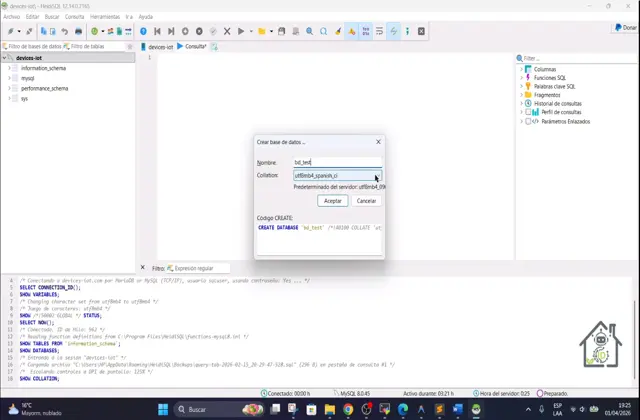Open the Collation dropdown in dialog
The image size is (640, 420).
coord(377,176)
